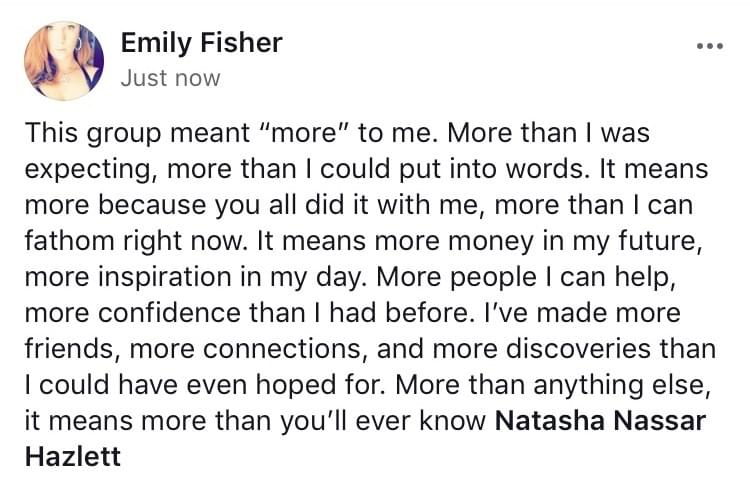Image resolution: width=750 pixels, height=492 pixels.
Task: Open tagged Natasha Nassar profile link
Action: 600,422
